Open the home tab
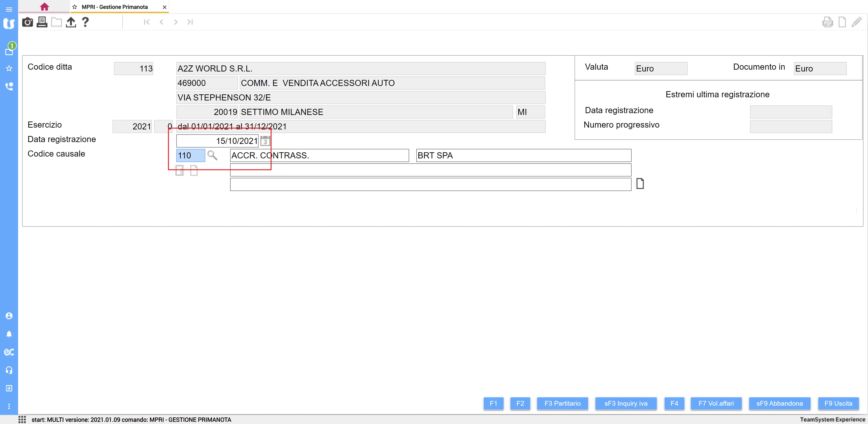 tap(44, 7)
